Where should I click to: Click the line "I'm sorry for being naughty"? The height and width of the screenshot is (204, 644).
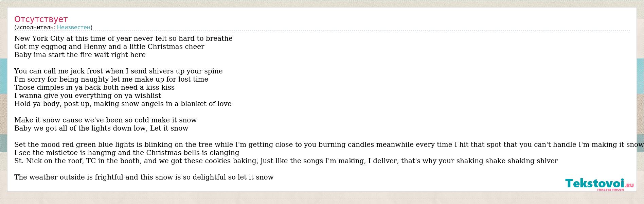click(111, 79)
